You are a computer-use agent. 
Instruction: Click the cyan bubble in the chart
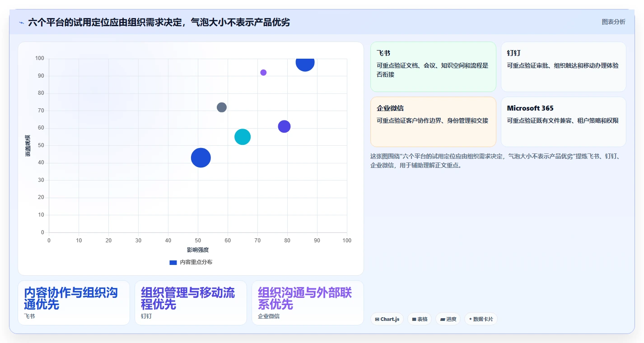pos(243,137)
